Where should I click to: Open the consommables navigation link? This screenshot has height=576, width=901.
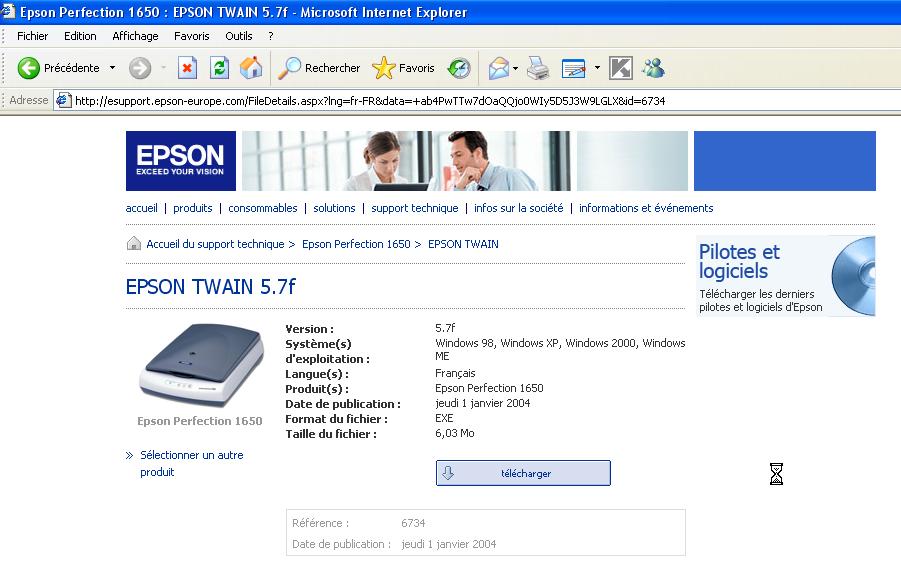click(263, 208)
